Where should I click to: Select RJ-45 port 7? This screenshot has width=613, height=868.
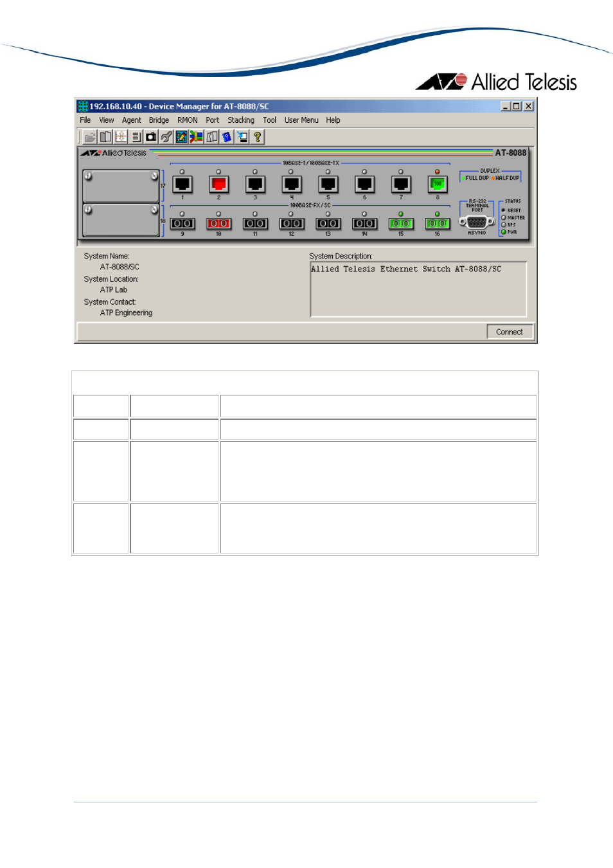[x=401, y=185]
